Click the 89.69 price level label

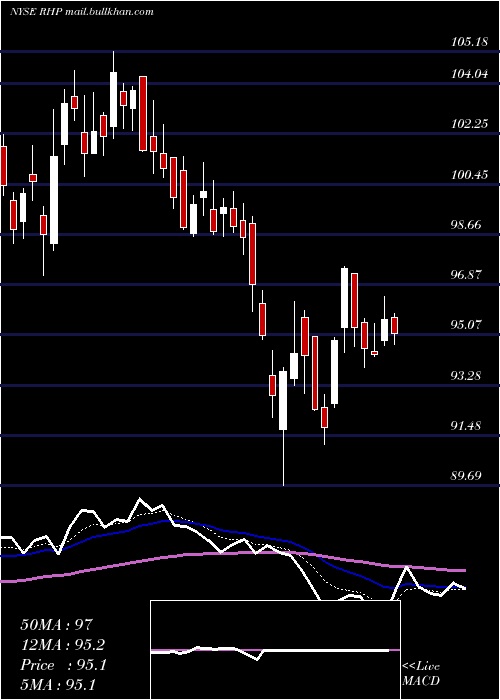click(467, 476)
